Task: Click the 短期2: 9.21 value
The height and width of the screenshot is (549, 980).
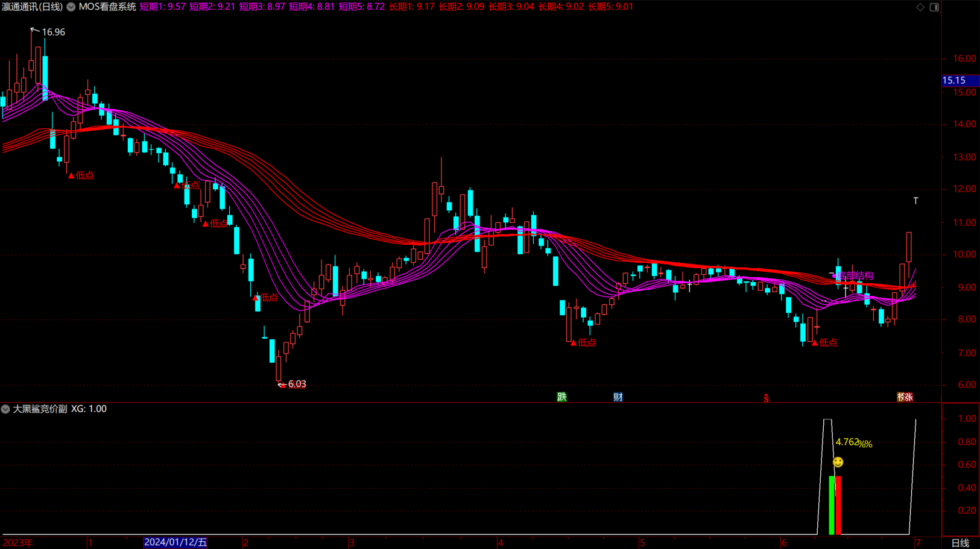Action: (212, 7)
